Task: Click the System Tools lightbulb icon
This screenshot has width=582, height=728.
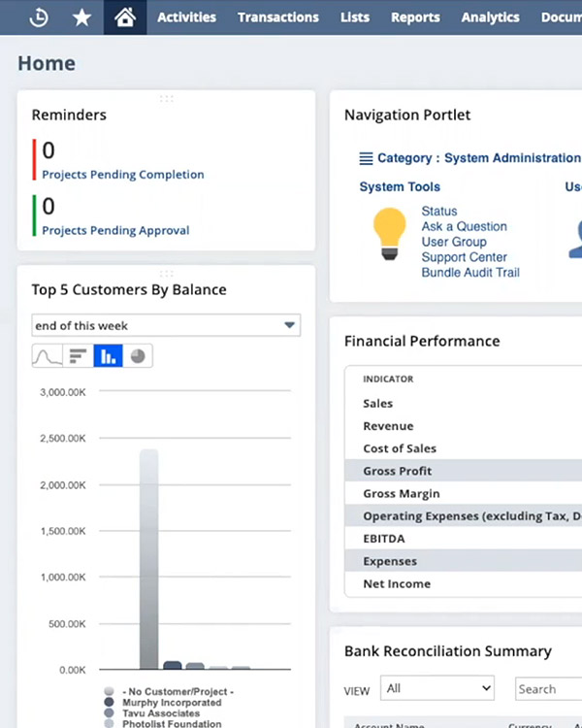Action: pos(389,234)
